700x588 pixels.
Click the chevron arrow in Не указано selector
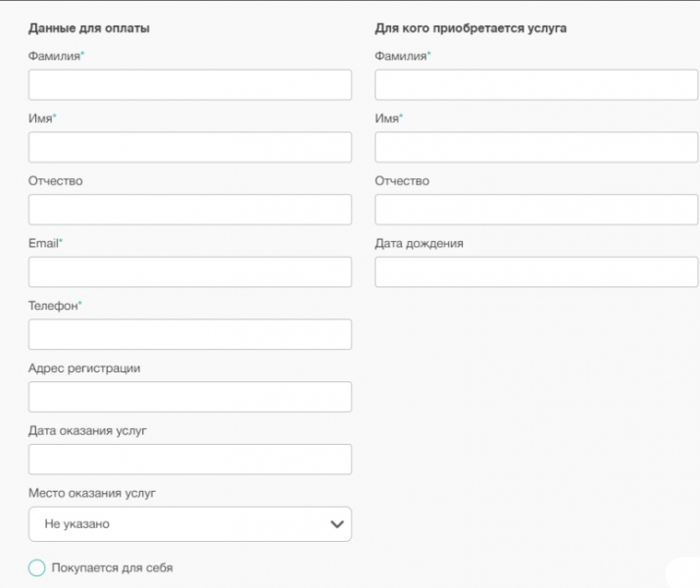[337, 524]
